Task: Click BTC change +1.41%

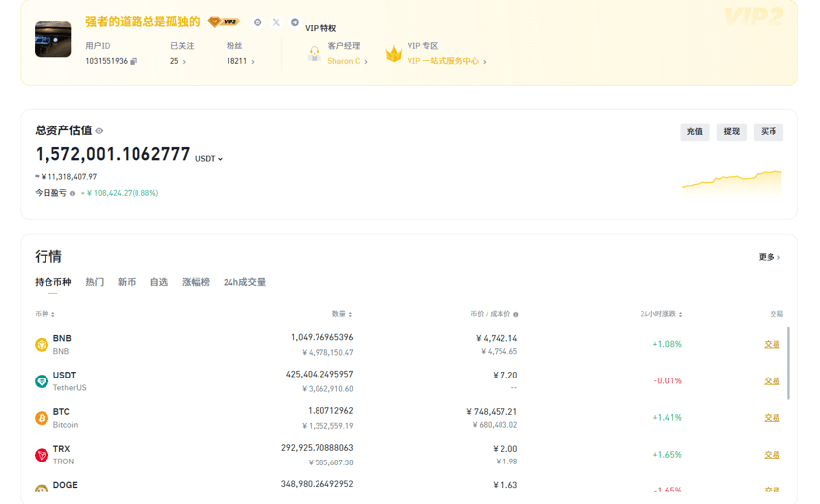Action: 667,417
